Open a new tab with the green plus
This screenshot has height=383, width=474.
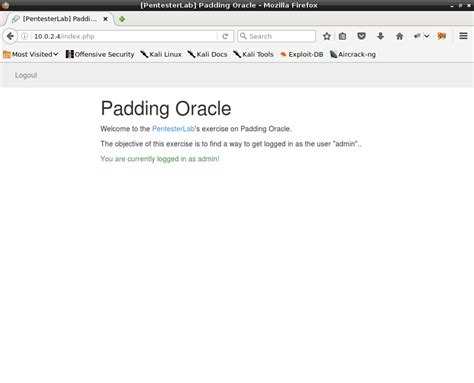point(122,19)
